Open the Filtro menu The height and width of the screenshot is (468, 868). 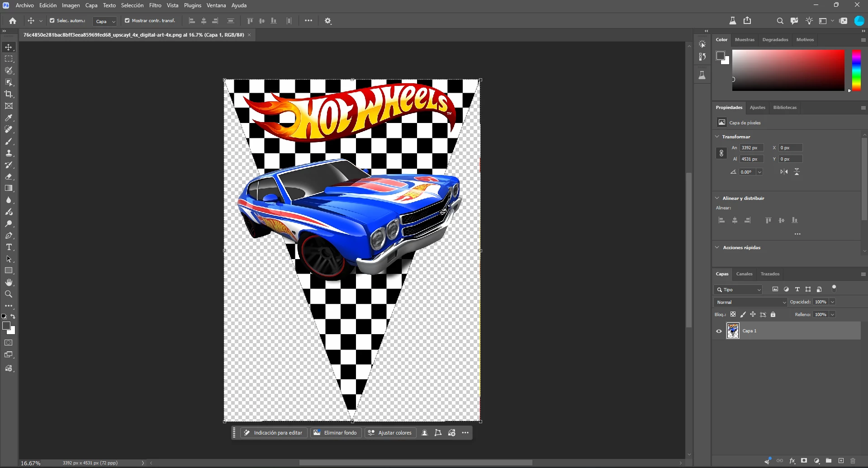click(x=155, y=5)
